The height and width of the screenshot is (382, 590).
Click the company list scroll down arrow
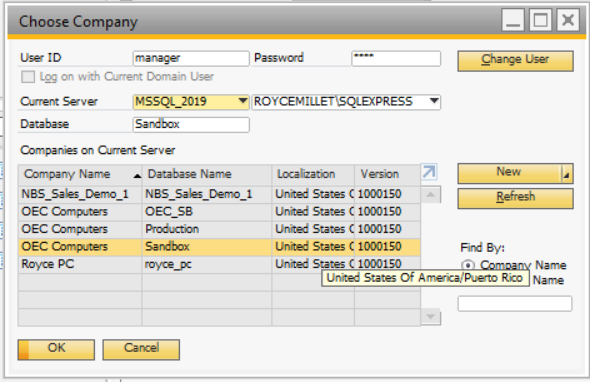pyautogui.click(x=430, y=317)
